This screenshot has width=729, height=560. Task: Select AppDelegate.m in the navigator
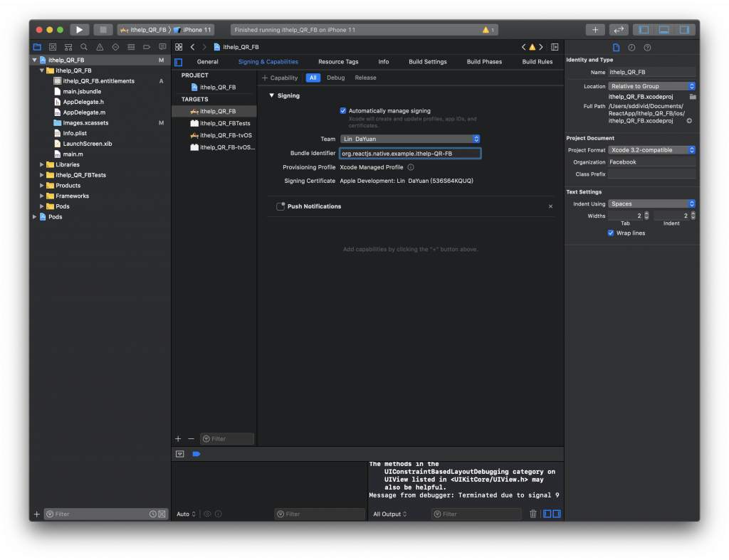click(84, 112)
